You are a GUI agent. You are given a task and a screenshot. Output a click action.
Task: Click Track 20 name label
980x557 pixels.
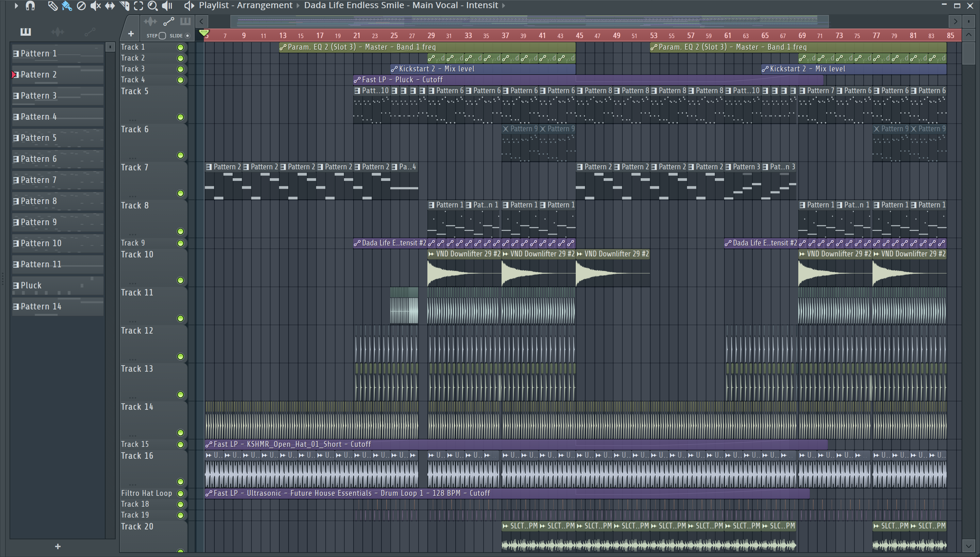(x=137, y=527)
